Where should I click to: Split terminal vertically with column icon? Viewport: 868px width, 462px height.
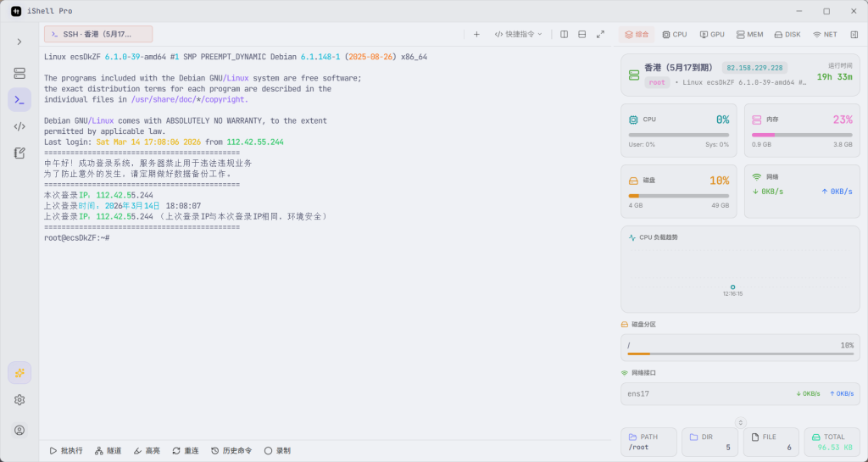pos(564,35)
